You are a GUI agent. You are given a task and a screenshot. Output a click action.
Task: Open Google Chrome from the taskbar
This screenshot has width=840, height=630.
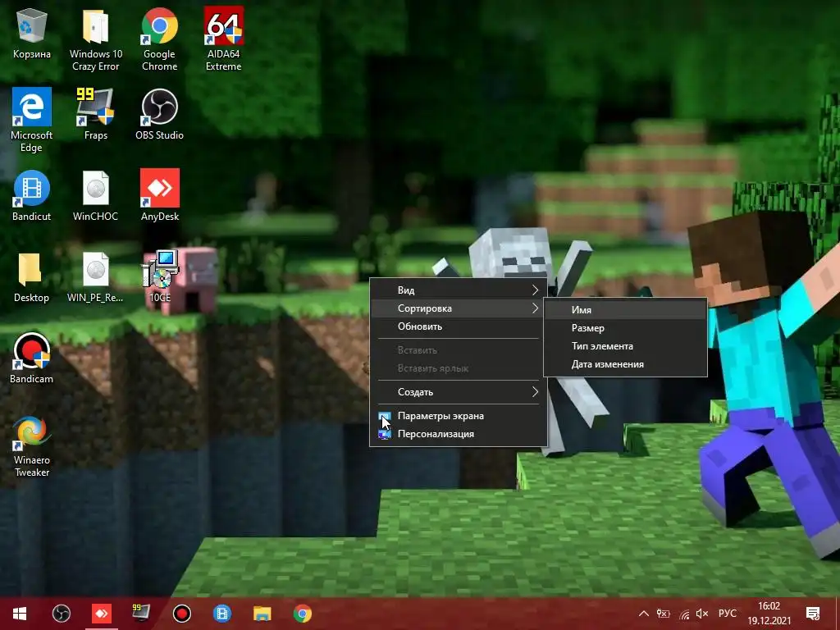coord(302,614)
